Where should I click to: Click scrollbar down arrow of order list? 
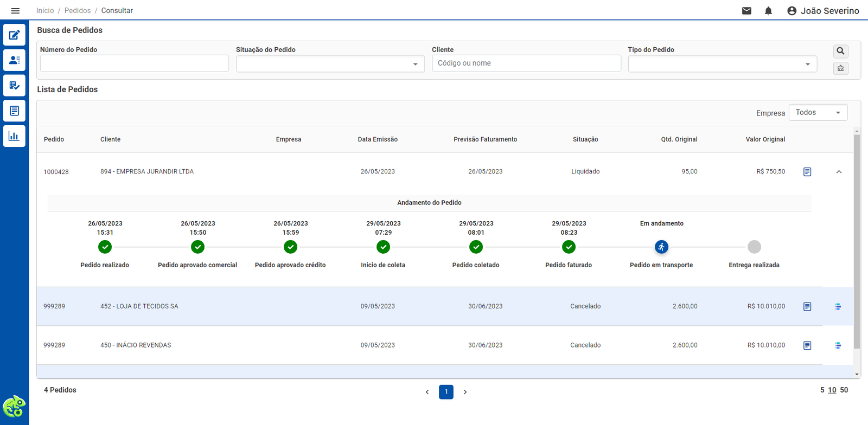(x=857, y=374)
